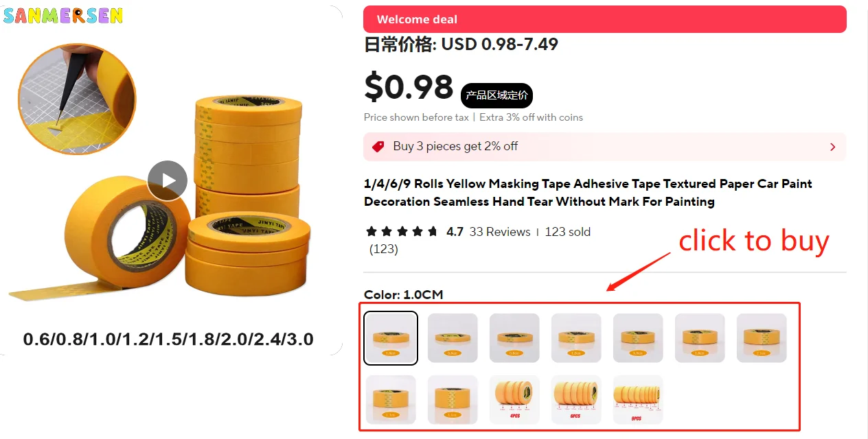Select the currently selected 1.0cm tape swatch
868x439 pixels.
[x=391, y=338]
